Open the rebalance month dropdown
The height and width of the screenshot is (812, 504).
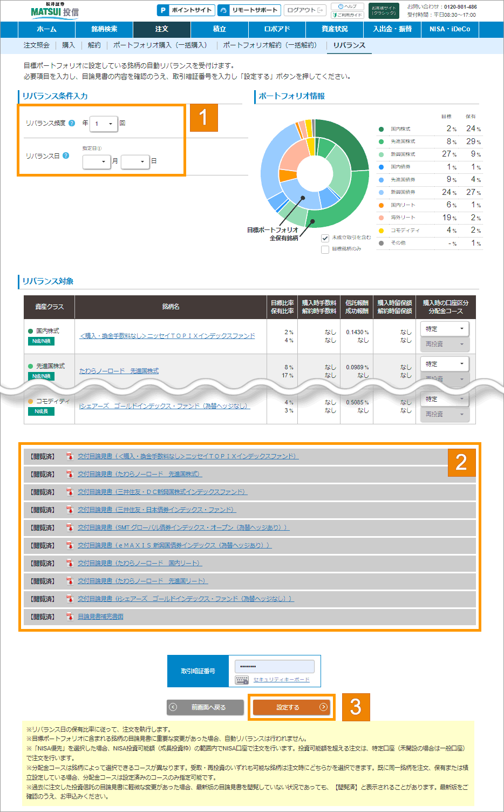[97, 161]
